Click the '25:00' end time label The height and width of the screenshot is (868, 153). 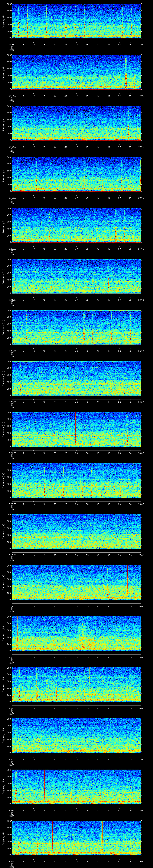coord(141,453)
